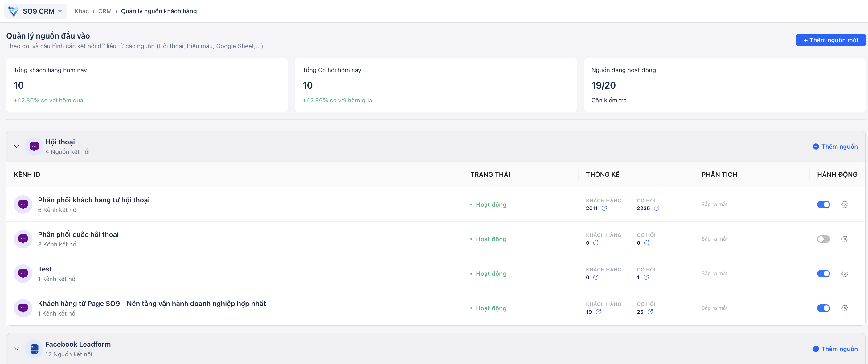Click the chat icon of the Test source row
This screenshot has width=868, height=364.
coord(23,274)
